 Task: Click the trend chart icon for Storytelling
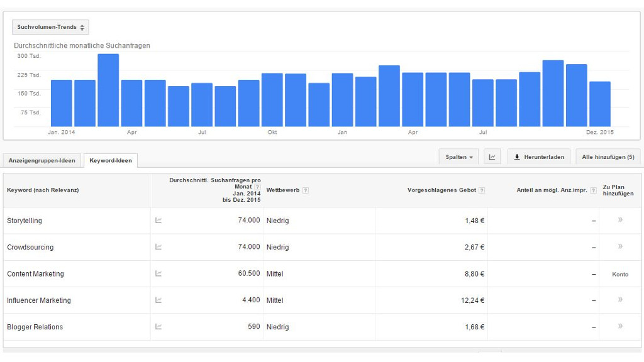[x=158, y=221]
